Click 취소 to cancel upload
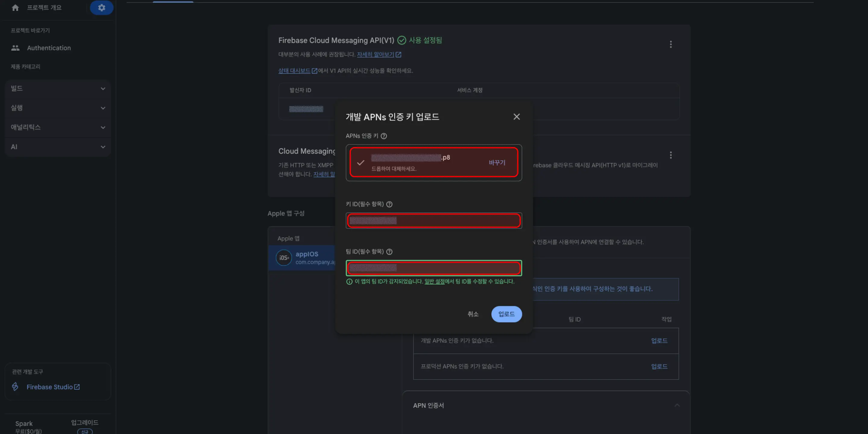 [473, 314]
